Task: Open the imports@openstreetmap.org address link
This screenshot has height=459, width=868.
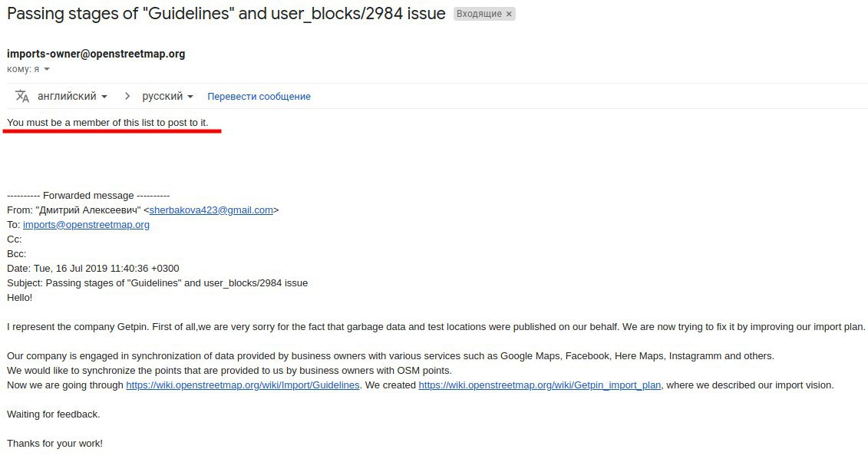Action: coord(86,224)
